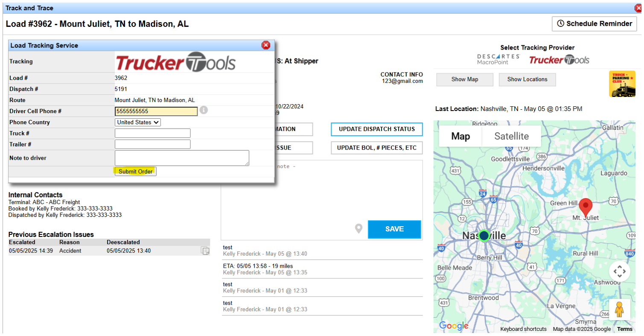Click the Terminal: ABC - ABC Freight line

click(x=44, y=202)
